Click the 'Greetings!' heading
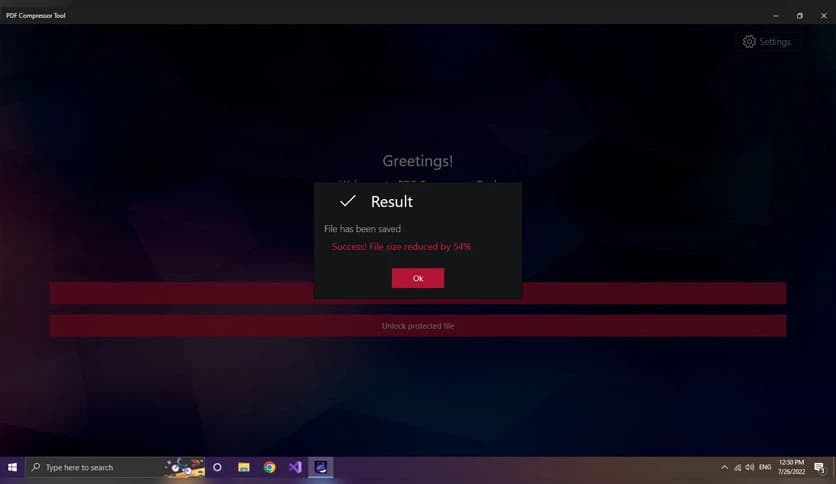Image resolution: width=836 pixels, height=484 pixels. point(417,160)
